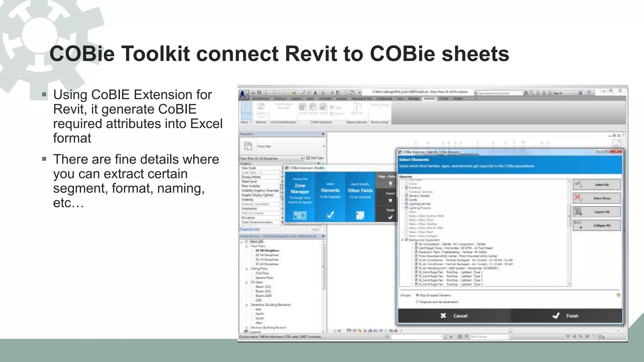This screenshot has width=644, height=362.
Task: Collapse the Elevations (Building Elevation) node
Action: 247,305
